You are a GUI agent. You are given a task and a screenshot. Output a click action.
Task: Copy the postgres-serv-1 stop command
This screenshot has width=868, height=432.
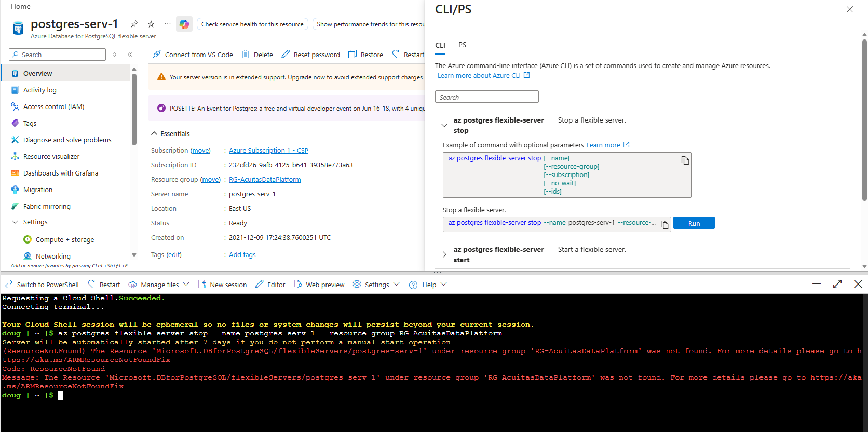tap(664, 224)
